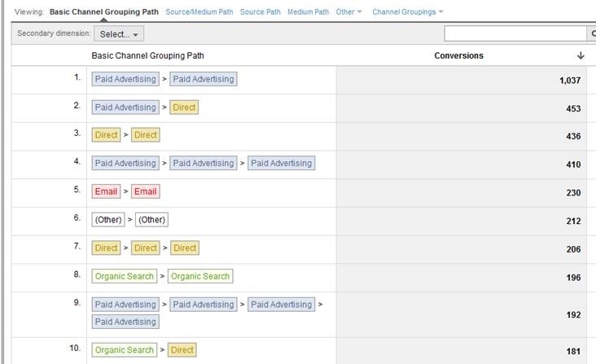Open the Medium Path view link
Image resolution: width=596 pixels, height=364 pixels.
(308, 12)
